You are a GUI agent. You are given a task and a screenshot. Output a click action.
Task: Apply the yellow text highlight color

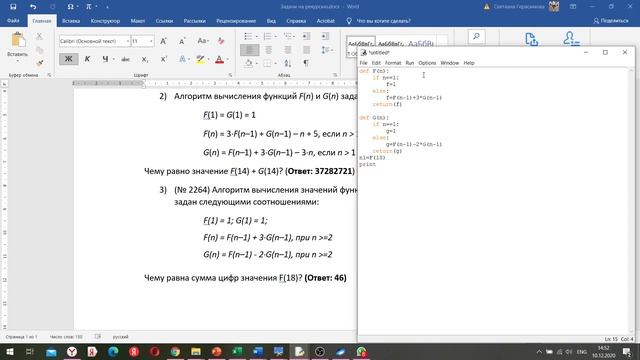(200, 60)
